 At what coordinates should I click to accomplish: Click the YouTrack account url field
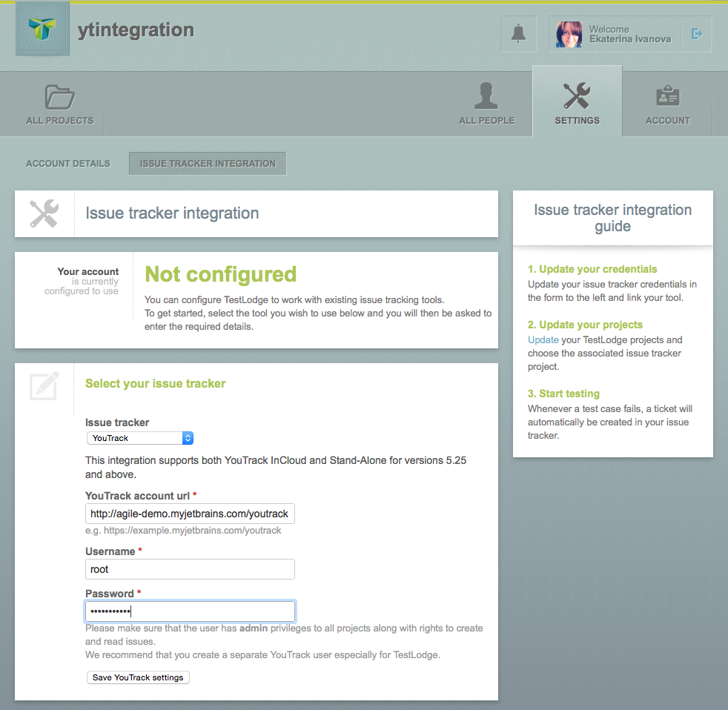(x=190, y=514)
